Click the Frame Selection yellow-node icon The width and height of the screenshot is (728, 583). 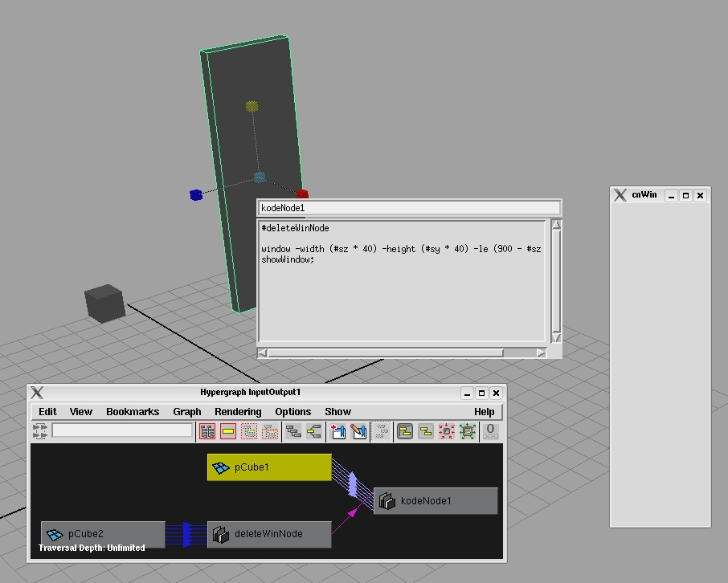click(x=228, y=432)
